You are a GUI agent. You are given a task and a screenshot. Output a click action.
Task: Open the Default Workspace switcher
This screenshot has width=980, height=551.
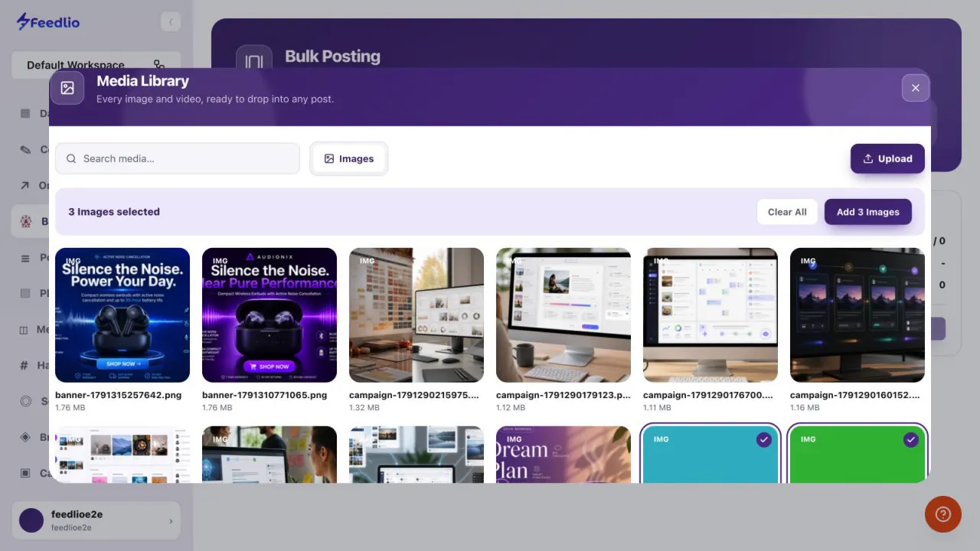click(96, 65)
